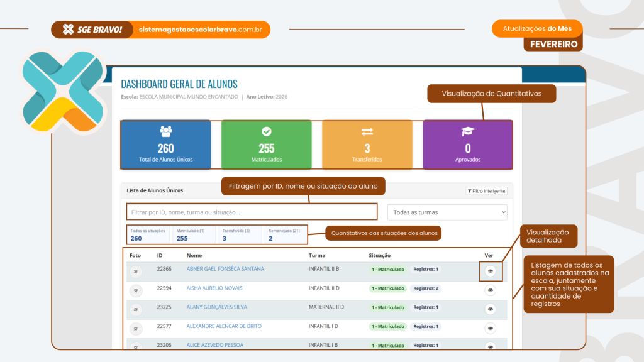
Task: Click the arrows icon on Transferidos card
Action: point(367,132)
